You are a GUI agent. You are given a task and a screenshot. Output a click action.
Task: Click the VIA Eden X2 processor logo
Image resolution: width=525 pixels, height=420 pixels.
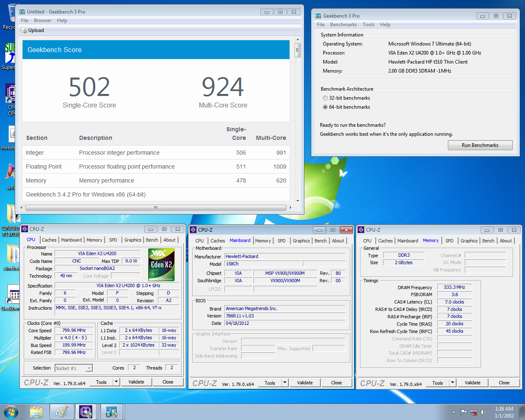[x=161, y=265]
